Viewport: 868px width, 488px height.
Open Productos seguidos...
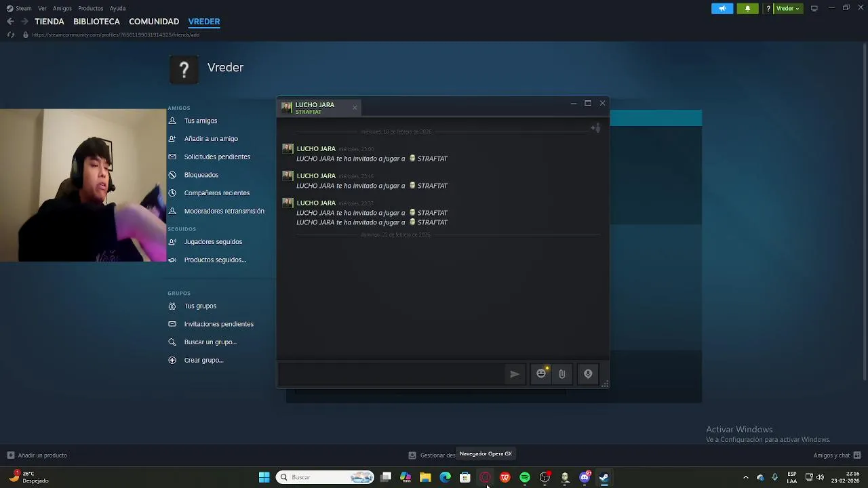[215, 260]
